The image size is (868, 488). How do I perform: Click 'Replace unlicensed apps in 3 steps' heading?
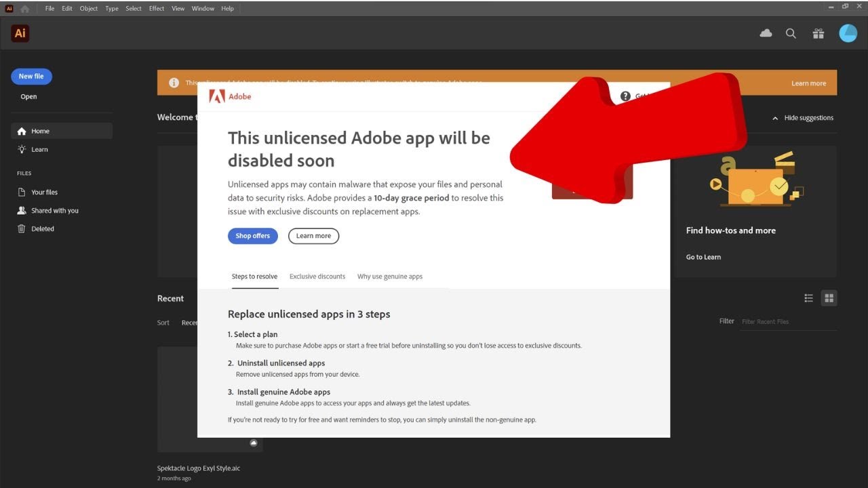pyautogui.click(x=309, y=314)
